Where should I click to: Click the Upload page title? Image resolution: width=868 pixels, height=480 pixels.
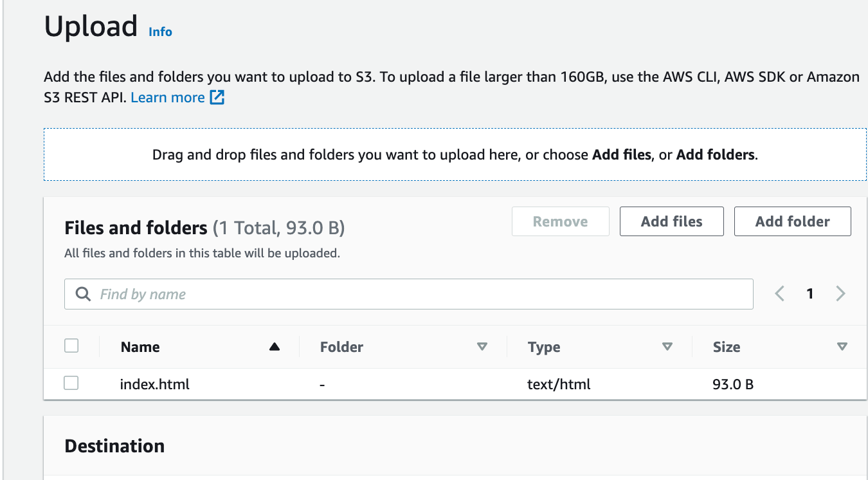[x=91, y=26]
